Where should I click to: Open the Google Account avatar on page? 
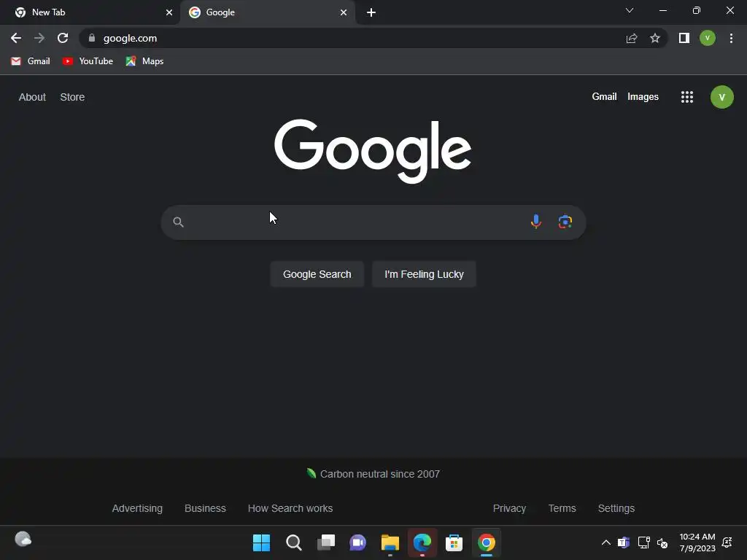(x=721, y=97)
